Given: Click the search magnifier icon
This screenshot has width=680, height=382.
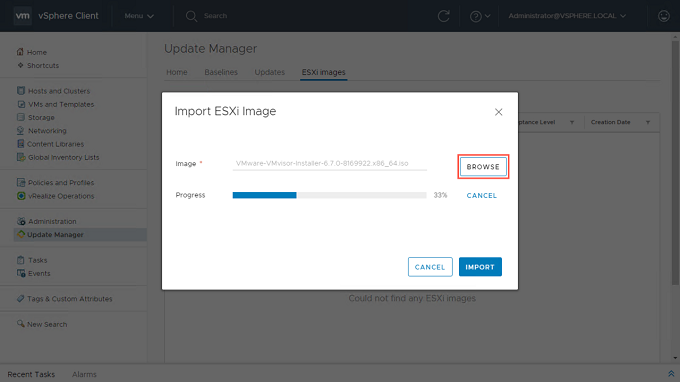Looking at the screenshot, I should point(191,16).
